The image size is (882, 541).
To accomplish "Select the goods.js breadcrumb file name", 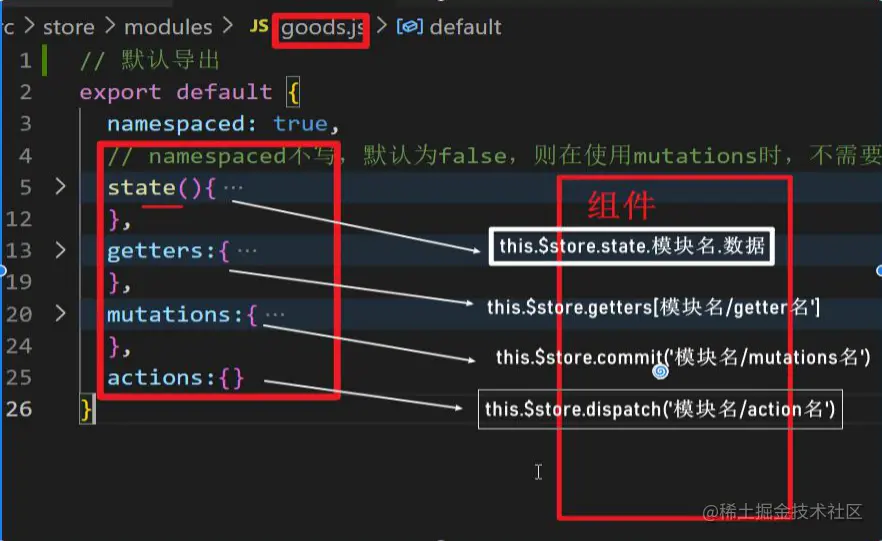I will point(322,28).
